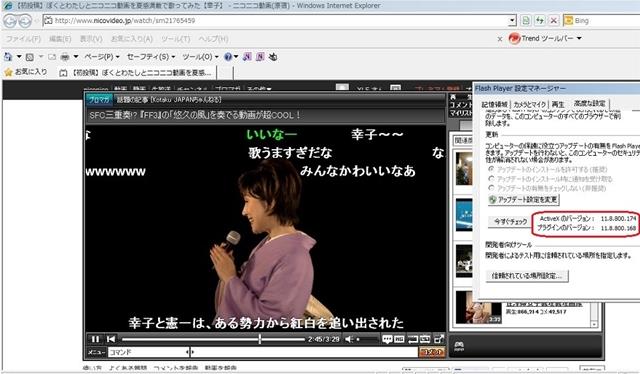Select the browser tab with the video title
The height and width of the screenshot is (374, 640).
136,73
